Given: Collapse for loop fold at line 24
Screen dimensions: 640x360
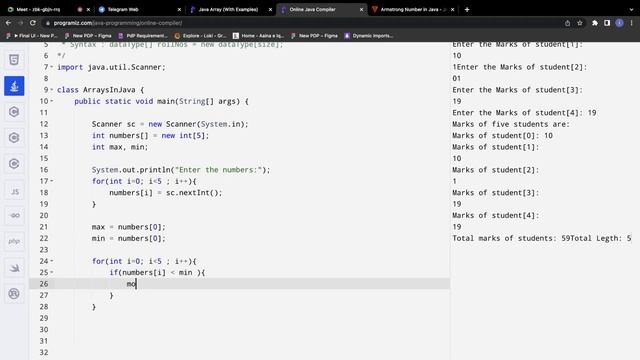Looking at the screenshot, I should [x=52, y=261].
